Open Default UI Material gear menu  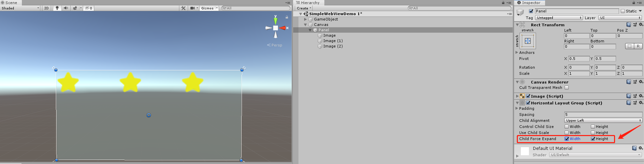[641, 148]
